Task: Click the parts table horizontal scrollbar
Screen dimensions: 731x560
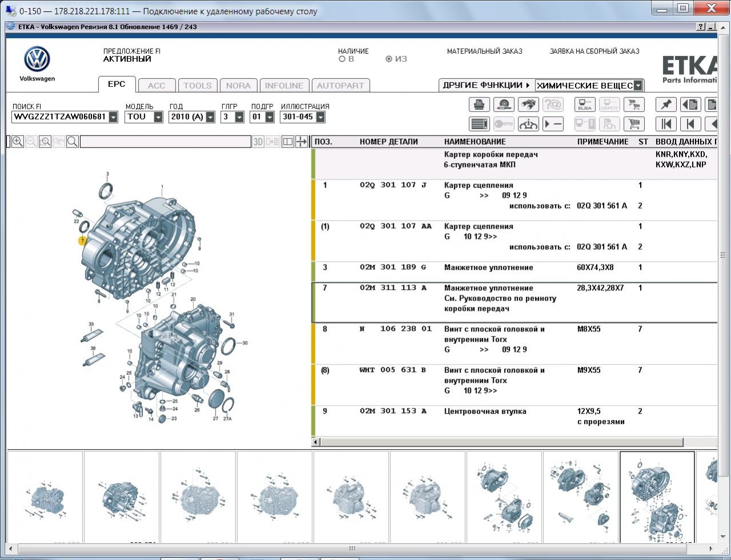Action: [501, 442]
